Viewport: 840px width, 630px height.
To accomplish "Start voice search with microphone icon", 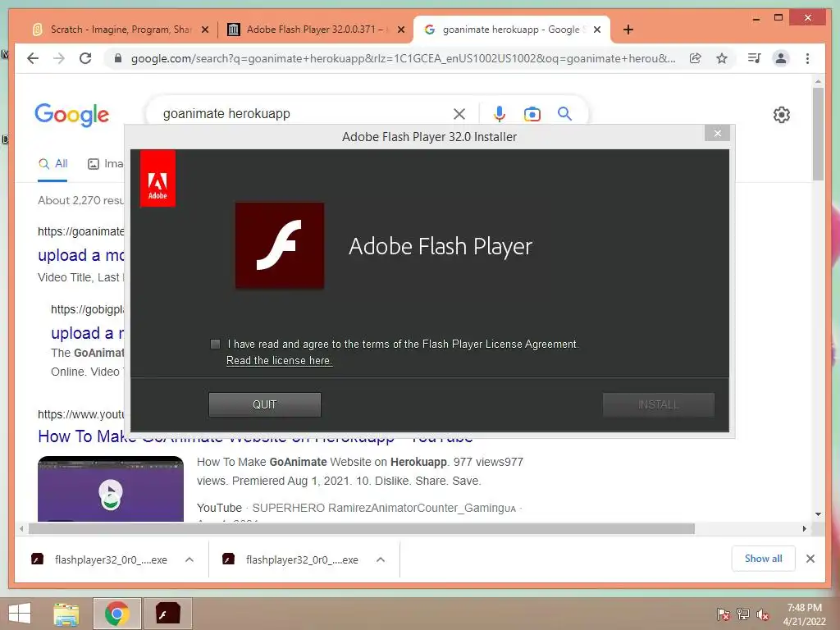I will coord(500,113).
